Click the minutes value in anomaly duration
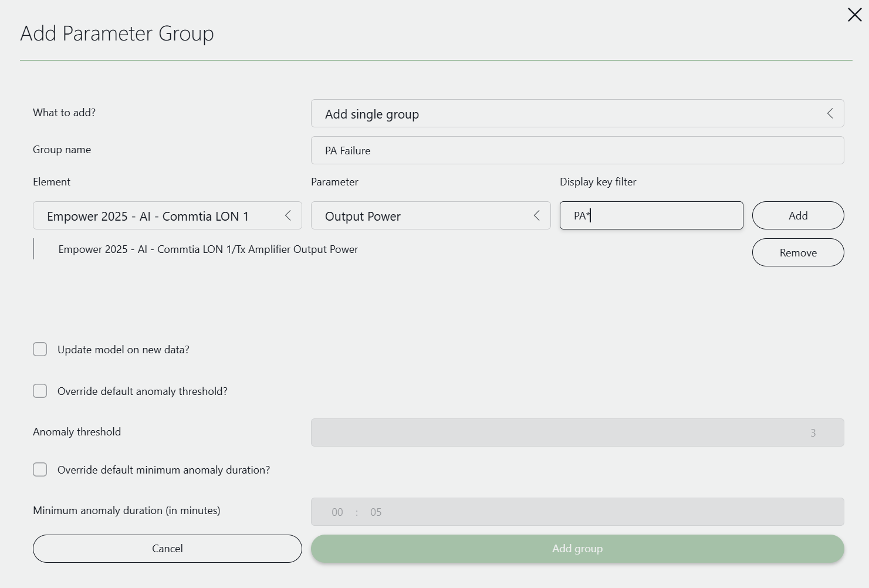The height and width of the screenshot is (588, 869). pyautogui.click(x=376, y=512)
